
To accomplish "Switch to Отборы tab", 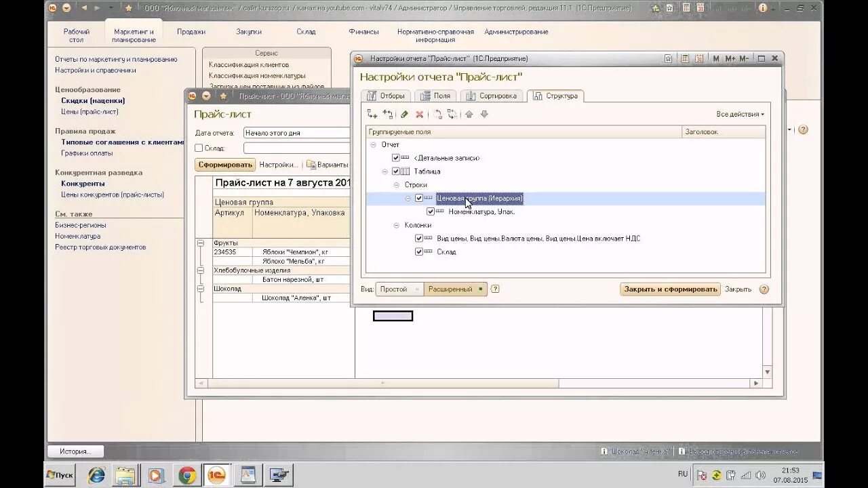I will click(x=385, y=96).
